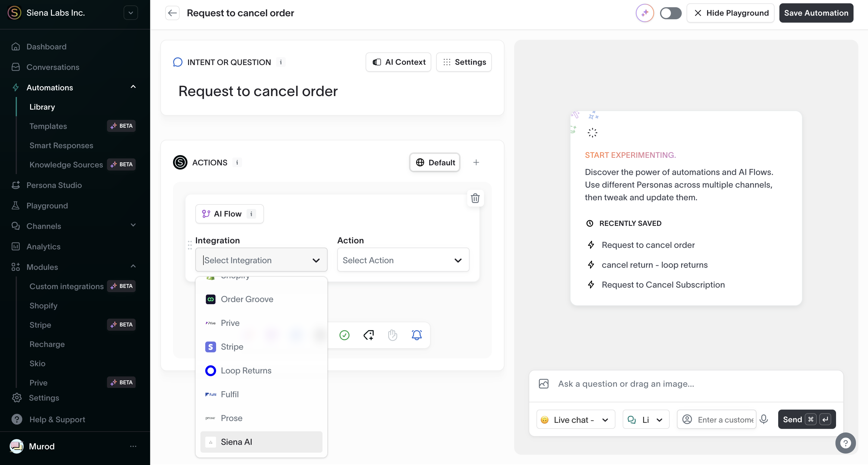Screen dimensions: 868x465
Task: Choose Stripe from the integration list
Action: 261,347
